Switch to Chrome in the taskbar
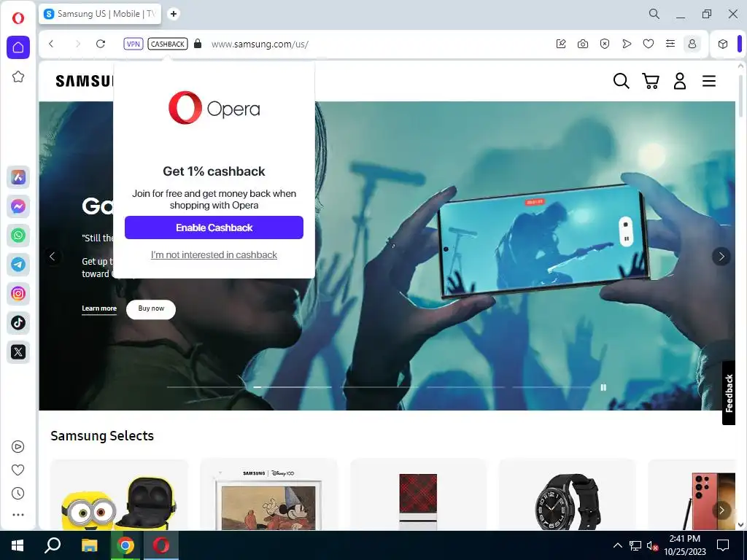The height and width of the screenshot is (560, 747). coord(125,545)
